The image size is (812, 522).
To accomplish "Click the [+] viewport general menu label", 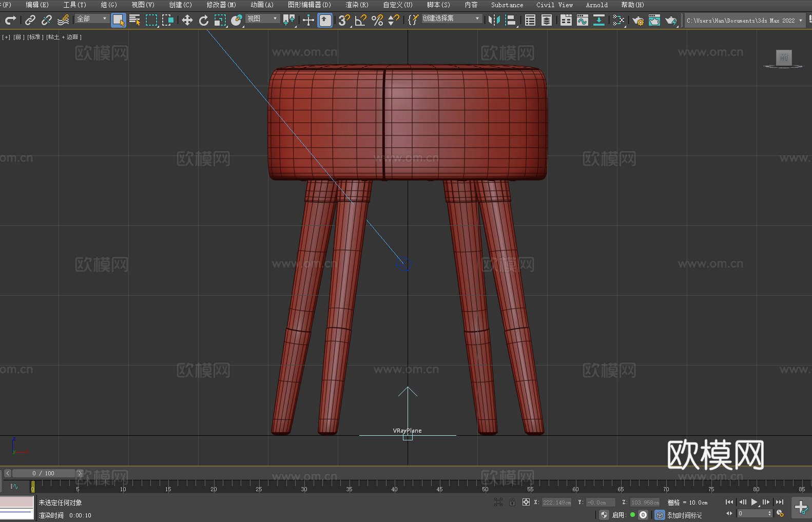I will point(6,37).
